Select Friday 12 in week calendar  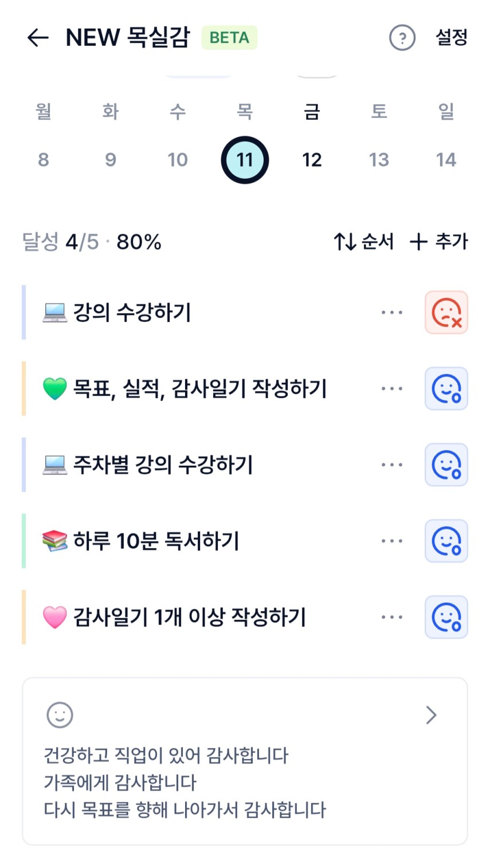312,160
